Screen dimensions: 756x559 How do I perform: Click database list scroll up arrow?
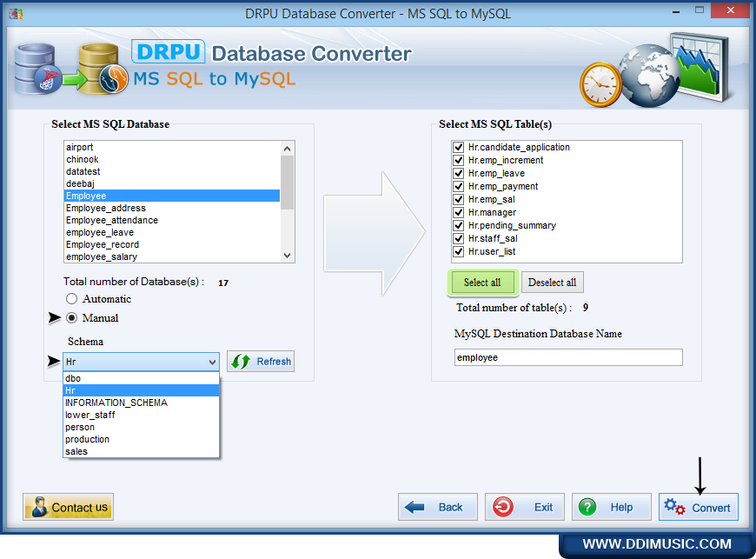(288, 149)
